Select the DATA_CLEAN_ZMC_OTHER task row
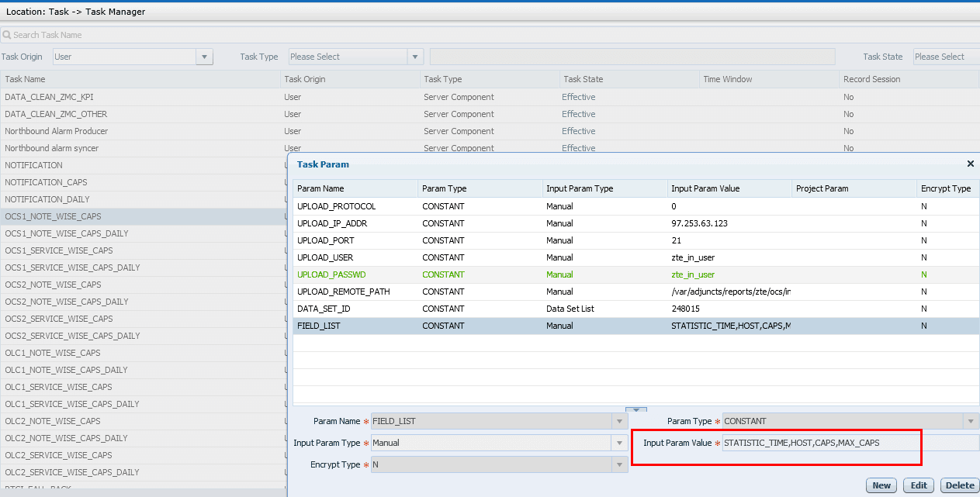The width and height of the screenshot is (980, 497). pos(490,114)
